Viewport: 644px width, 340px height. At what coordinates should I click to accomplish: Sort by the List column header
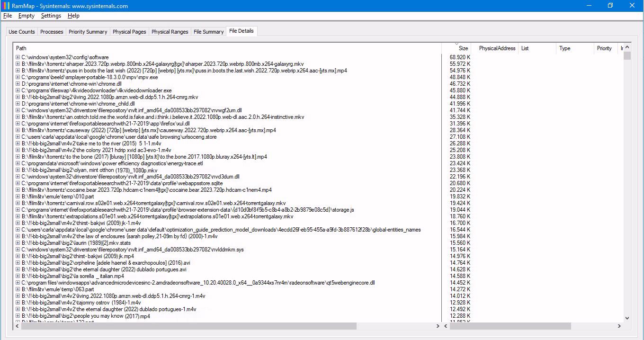[537, 48]
